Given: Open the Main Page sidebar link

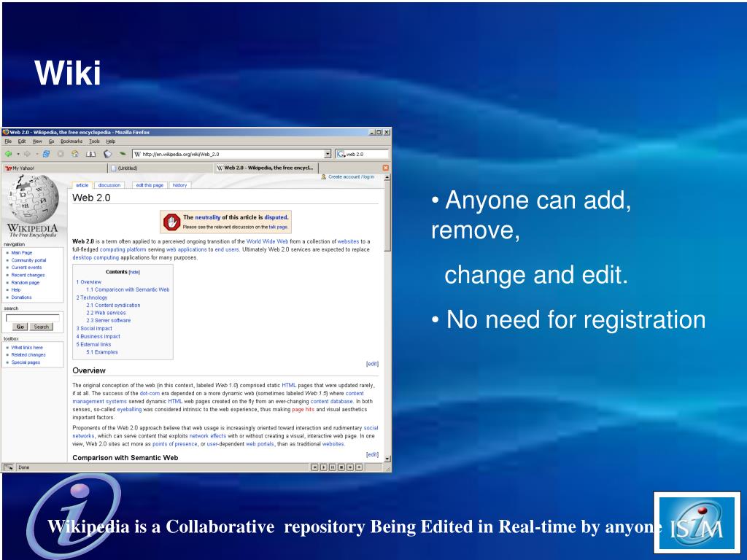Looking at the screenshot, I should point(21,253).
